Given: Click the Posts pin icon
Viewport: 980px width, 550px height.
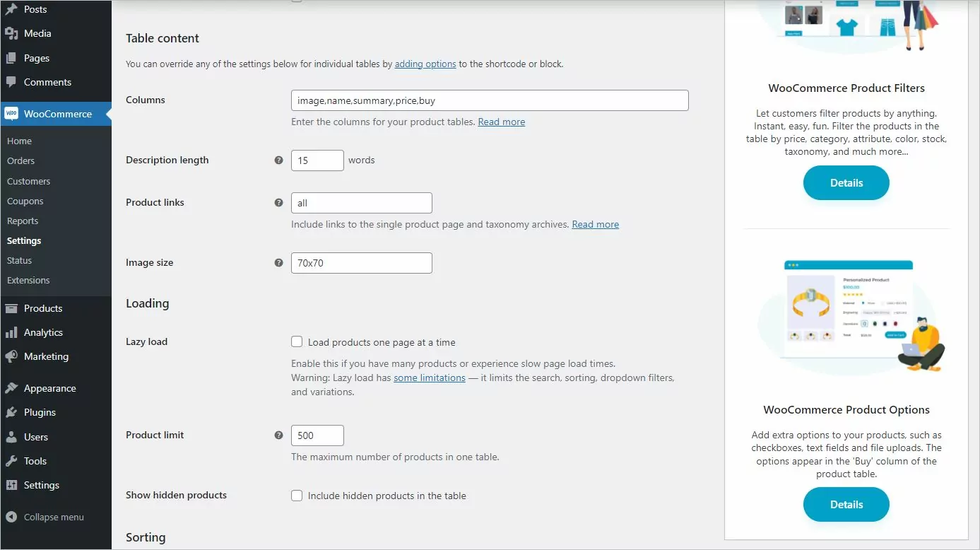Looking at the screenshot, I should click(x=11, y=9).
